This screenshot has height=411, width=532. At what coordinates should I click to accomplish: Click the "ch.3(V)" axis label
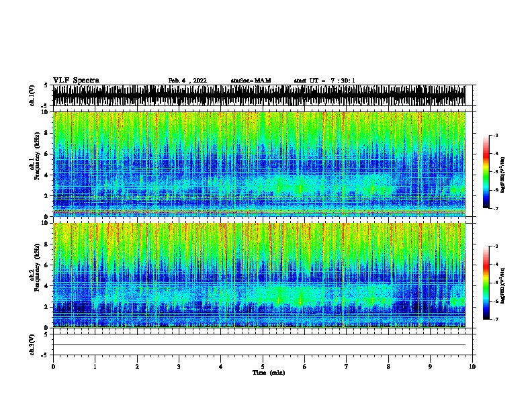click(x=32, y=345)
